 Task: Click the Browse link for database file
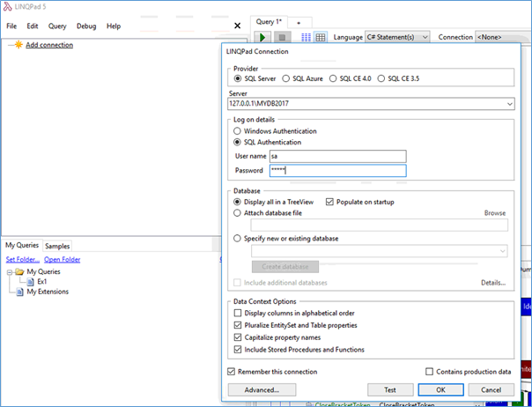pos(495,213)
